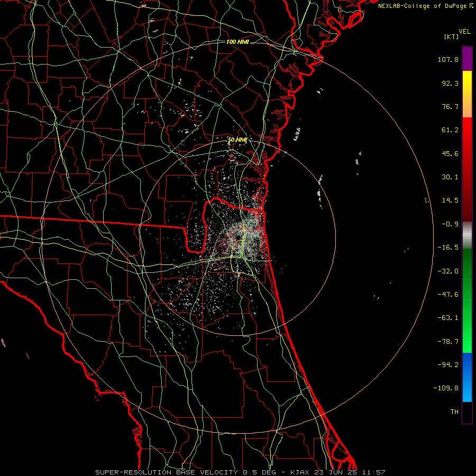This screenshot has width=476, height=476.
Task: Click the VEL legend title
Action: (464, 32)
